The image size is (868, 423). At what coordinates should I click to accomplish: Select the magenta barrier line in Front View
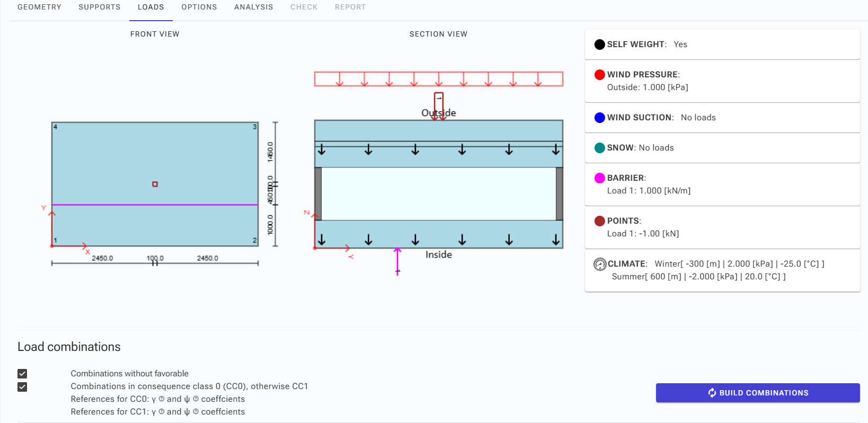(x=106, y=205)
